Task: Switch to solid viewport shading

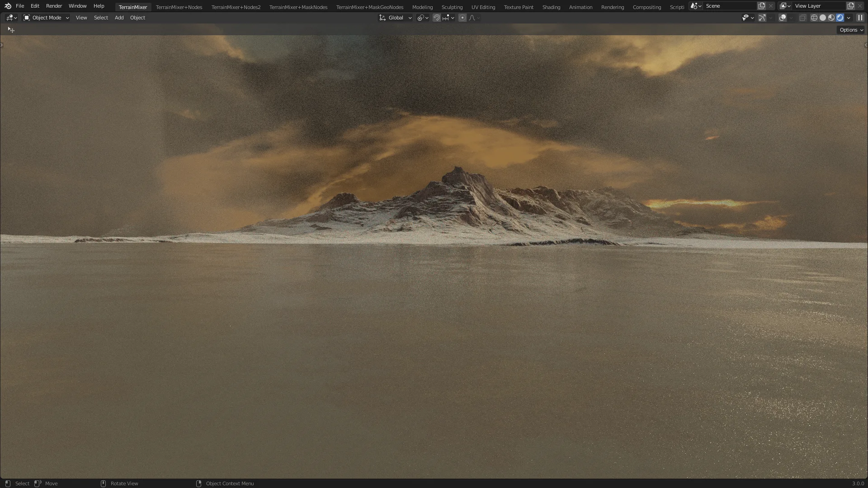Action: tap(823, 18)
